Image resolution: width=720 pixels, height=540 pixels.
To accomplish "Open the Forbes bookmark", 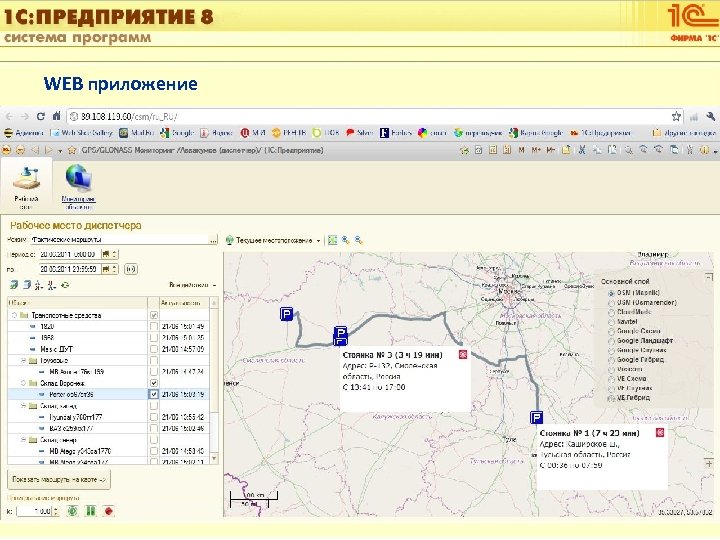I will (396, 133).
